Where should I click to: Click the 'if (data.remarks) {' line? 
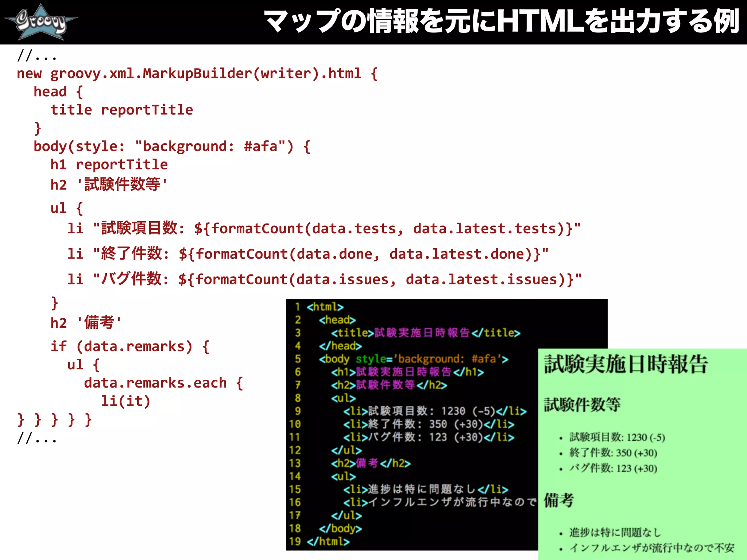coord(130,346)
